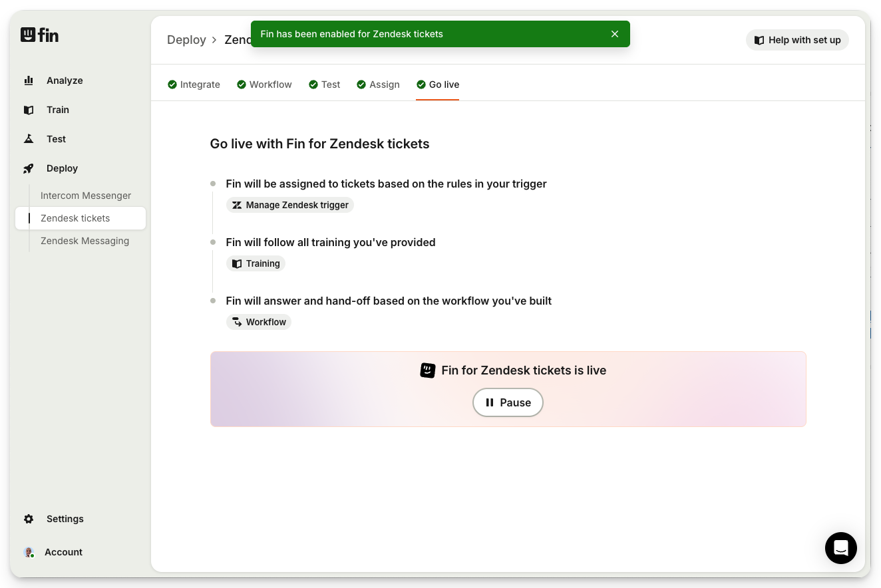Dismiss the green success notification
Image resolution: width=881 pixels, height=588 pixels.
[x=615, y=34]
